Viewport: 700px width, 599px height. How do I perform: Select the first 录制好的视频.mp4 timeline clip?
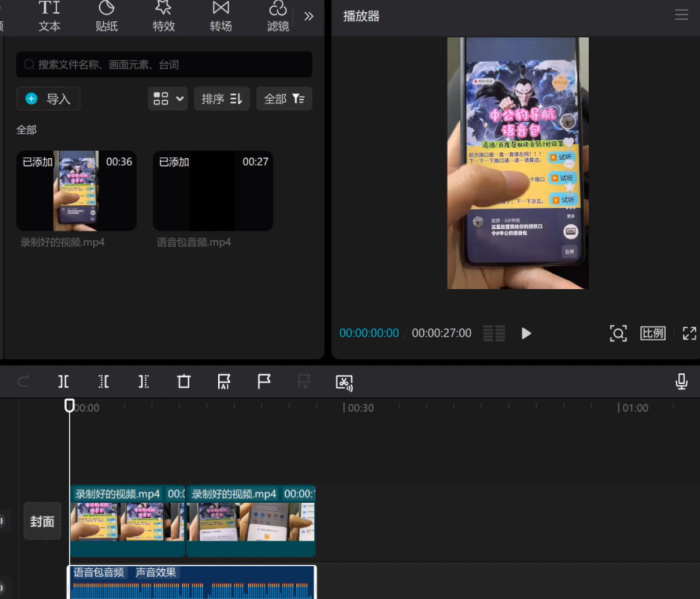(127, 521)
